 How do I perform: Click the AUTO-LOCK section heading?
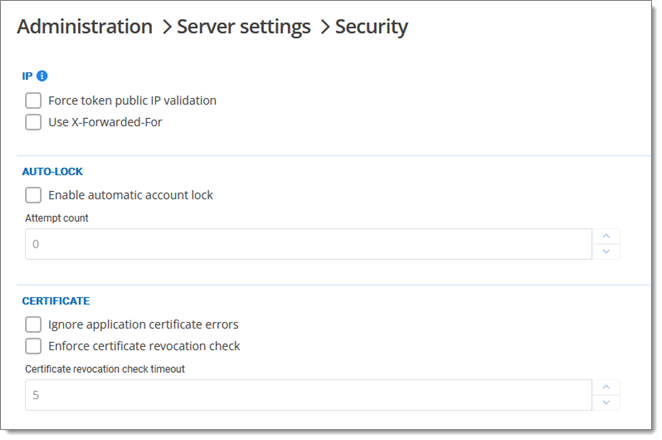pos(53,172)
